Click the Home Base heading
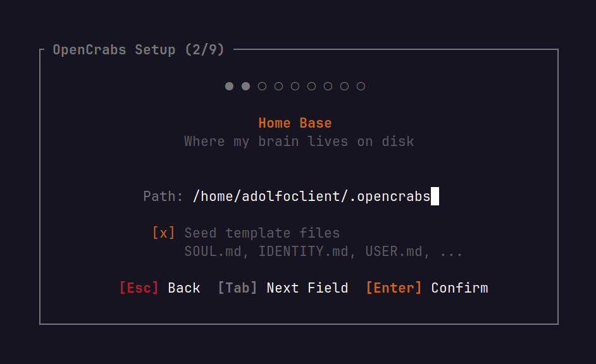Viewport: 596px width, 364px height. [x=295, y=123]
